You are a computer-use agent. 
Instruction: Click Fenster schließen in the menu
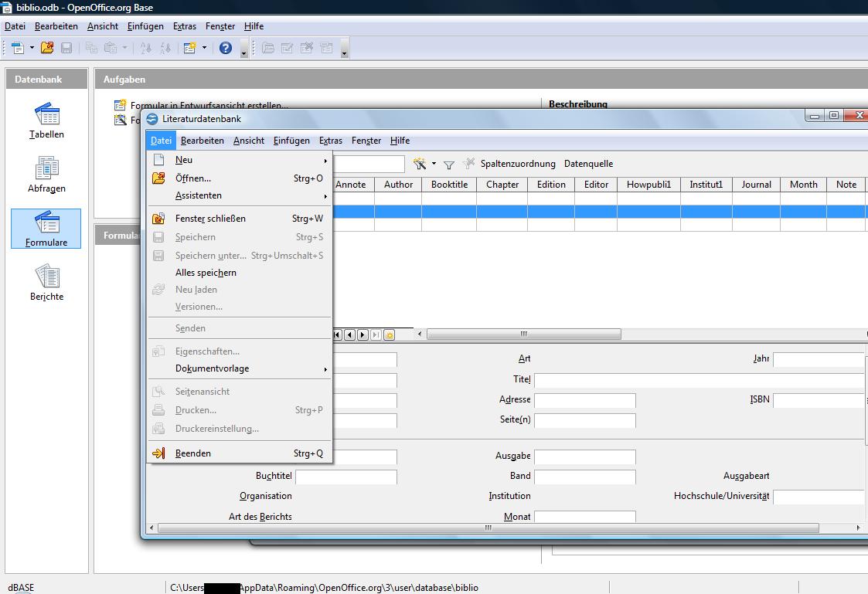click(x=210, y=219)
